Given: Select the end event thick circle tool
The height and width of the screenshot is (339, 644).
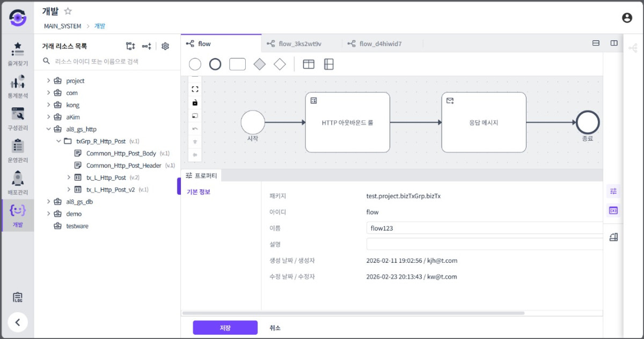Looking at the screenshot, I should pos(215,64).
